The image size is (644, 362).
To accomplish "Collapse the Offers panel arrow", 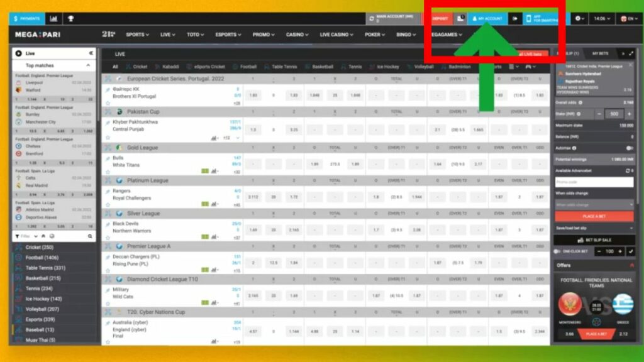I will point(631,266).
